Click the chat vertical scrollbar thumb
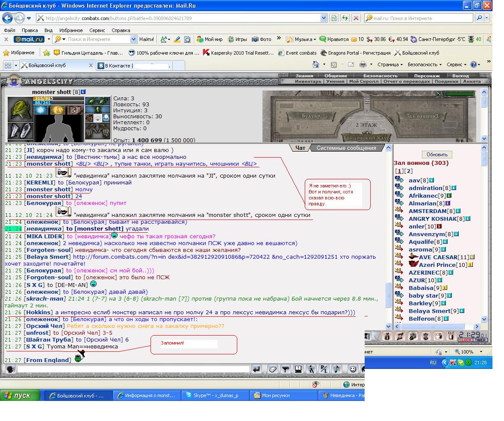Viewport: 504px width, 421px height. pyautogui.click(x=388, y=295)
